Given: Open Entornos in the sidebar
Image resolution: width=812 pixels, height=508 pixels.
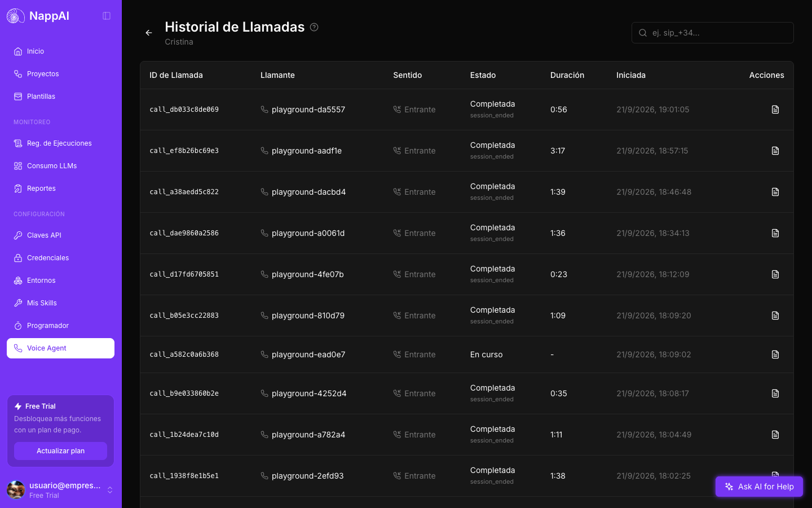Looking at the screenshot, I should pyautogui.click(x=60, y=281).
